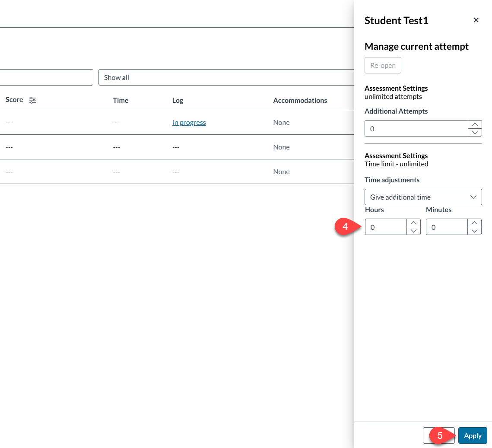
Task: Click the Time column header
Action: coord(121,100)
